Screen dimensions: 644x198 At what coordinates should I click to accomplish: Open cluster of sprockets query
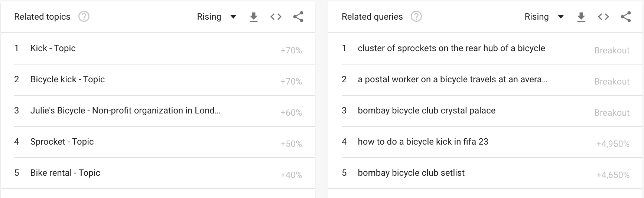(x=451, y=48)
